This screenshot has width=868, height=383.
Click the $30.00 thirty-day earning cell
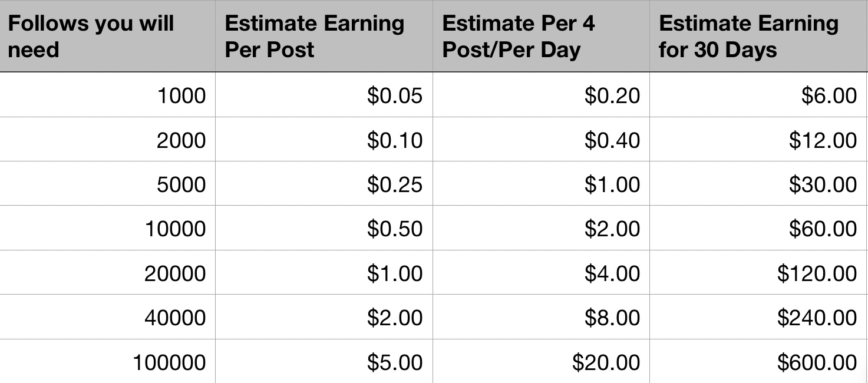click(758, 184)
